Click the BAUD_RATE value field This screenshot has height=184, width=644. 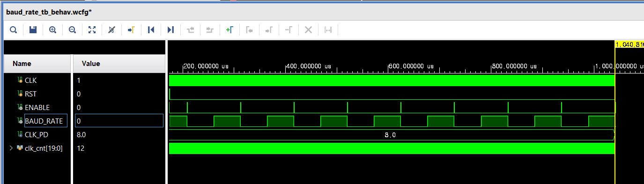tap(119, 121)
